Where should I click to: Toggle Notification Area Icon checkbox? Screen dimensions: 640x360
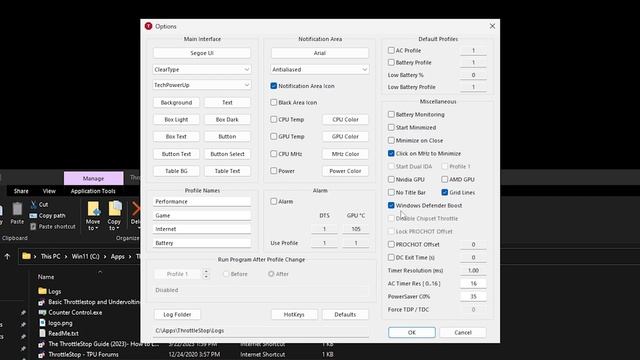point(273,86)
